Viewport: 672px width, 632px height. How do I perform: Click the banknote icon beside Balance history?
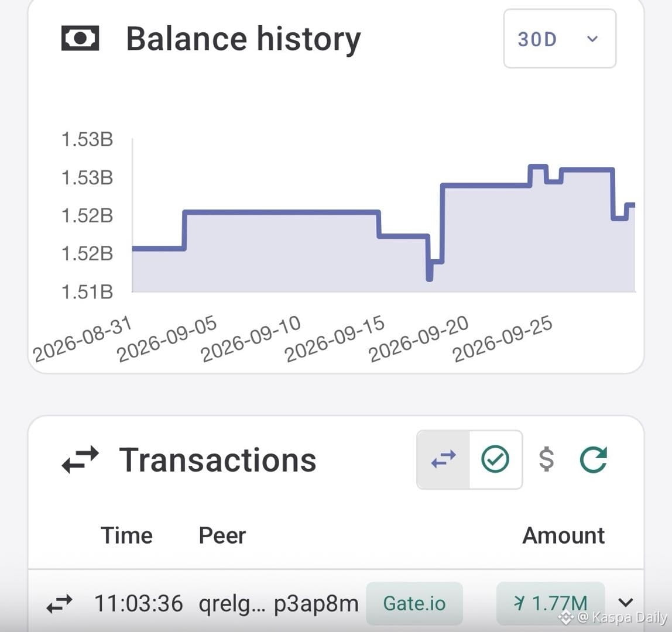(x=80, y=38)
